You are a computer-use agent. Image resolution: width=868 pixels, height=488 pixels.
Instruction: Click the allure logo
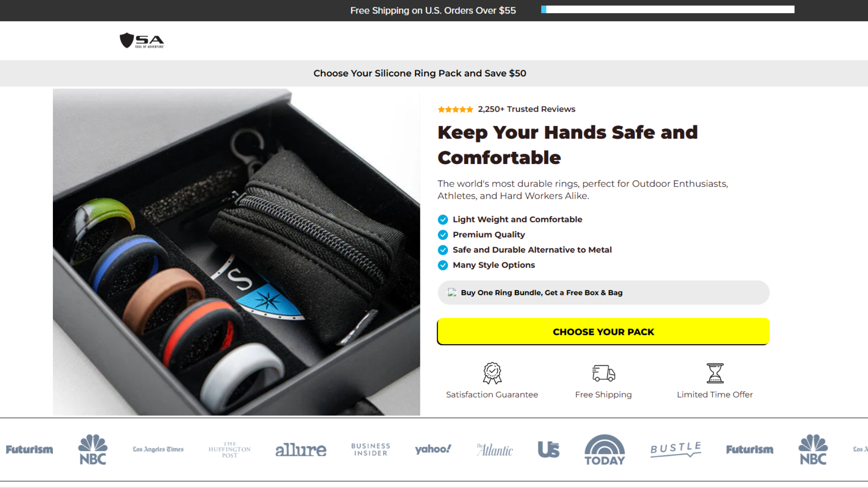pos(301,450)
